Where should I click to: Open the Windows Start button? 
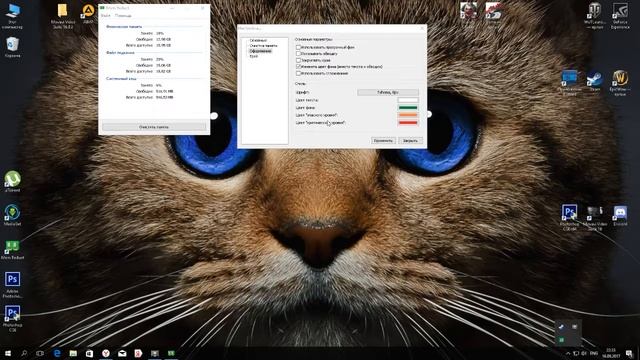pos(8,353)
